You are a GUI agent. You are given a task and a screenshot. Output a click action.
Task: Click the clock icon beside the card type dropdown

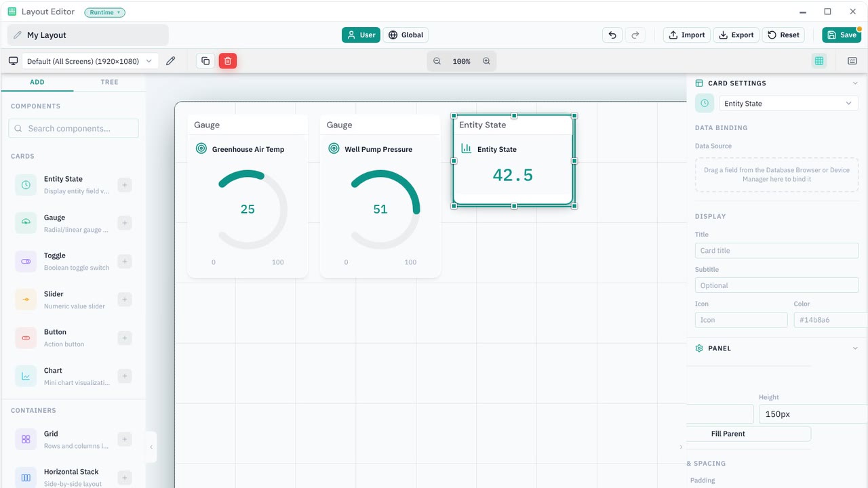coord(705,103)
